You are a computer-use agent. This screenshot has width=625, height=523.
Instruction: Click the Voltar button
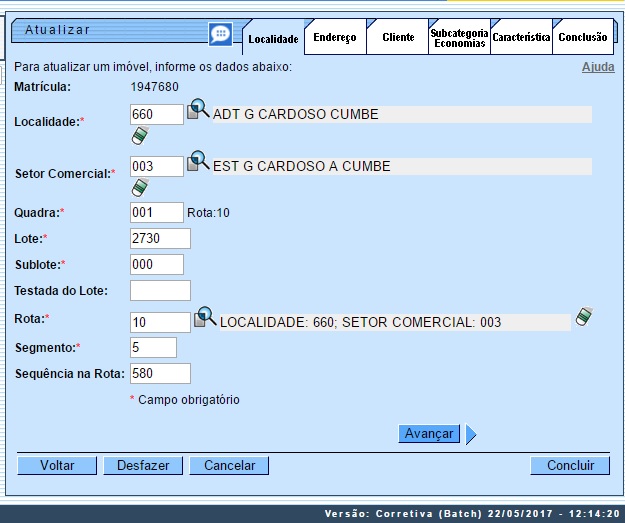[x=57, y=465]
